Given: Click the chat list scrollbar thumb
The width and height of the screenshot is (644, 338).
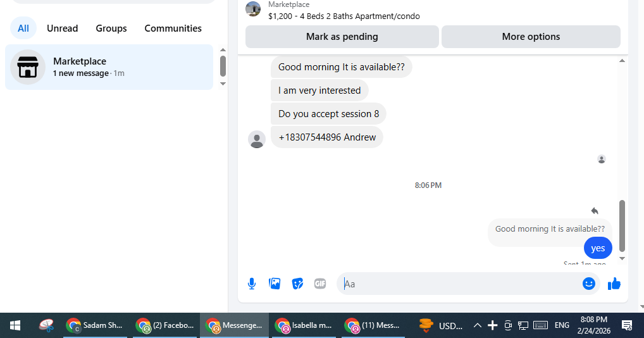Looking at the screenshot, I should tap(223, 66).
